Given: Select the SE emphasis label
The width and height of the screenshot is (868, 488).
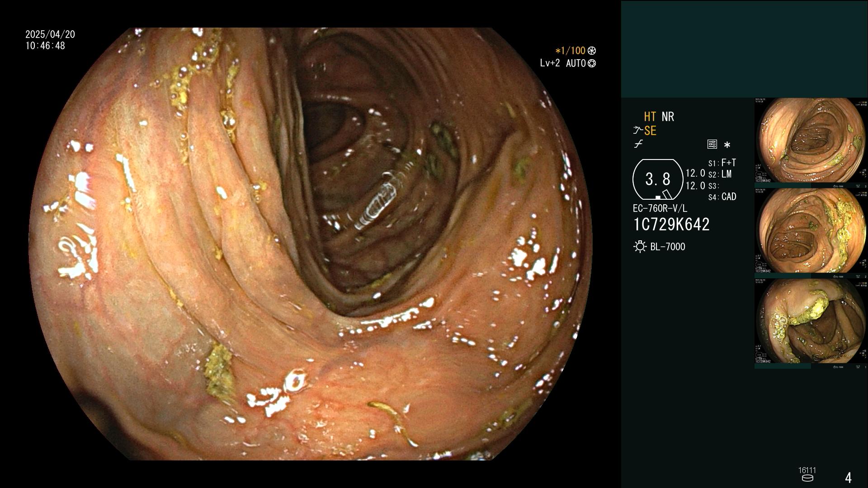Looking at the screenshot, I should click(x=650, y=131).
